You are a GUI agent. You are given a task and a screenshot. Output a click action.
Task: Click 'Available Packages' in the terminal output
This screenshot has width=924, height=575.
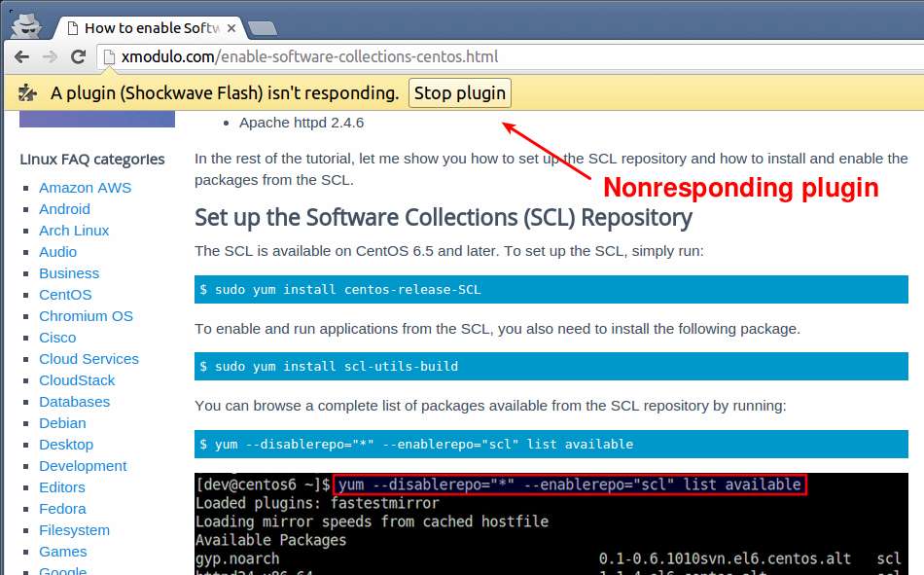pos(270,540)
